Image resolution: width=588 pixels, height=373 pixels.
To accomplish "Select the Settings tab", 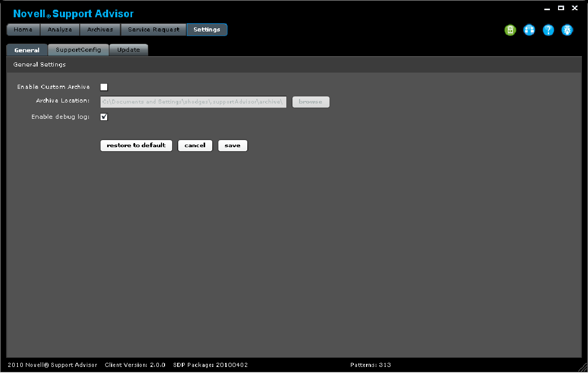I will coord(207,29).
